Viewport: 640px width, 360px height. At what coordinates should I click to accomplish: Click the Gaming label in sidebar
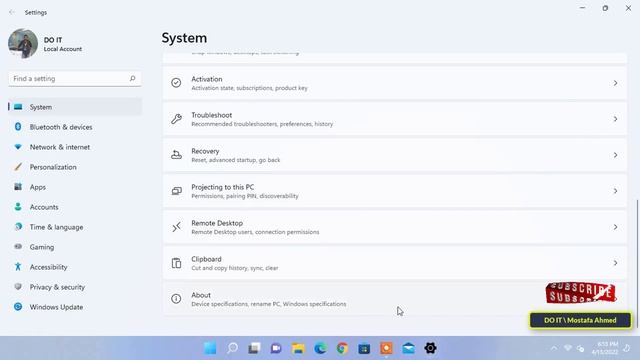(42, 247)
